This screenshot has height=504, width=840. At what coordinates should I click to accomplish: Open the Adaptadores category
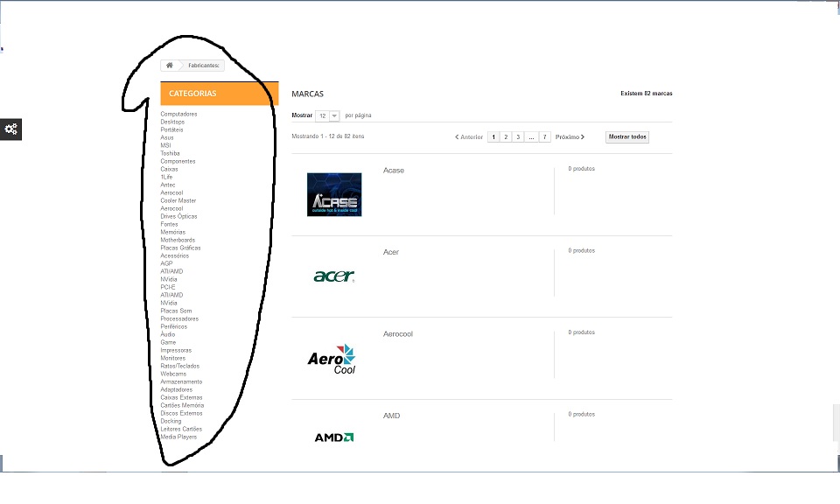176,390
